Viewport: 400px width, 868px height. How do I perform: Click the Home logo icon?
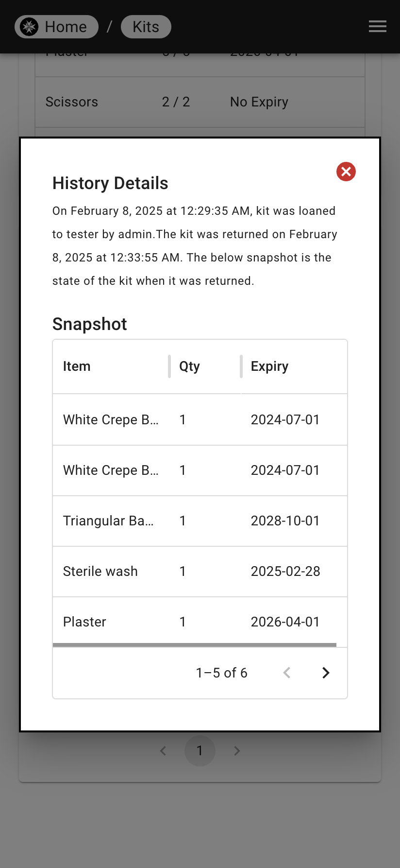coord(29,27)
